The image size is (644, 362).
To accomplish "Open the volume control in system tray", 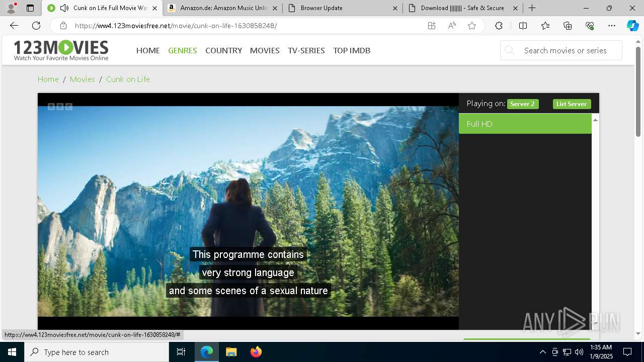I will pos(579,352).
